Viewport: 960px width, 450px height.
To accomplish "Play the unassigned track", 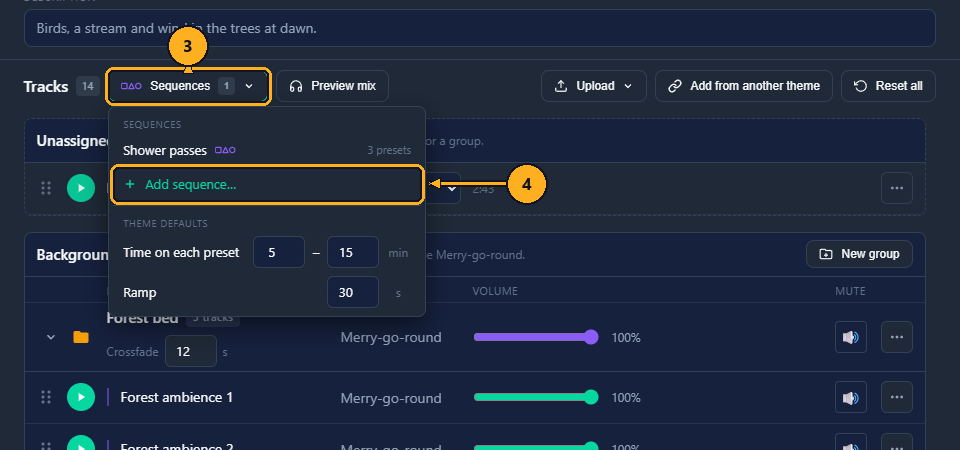I will [81, 188].
